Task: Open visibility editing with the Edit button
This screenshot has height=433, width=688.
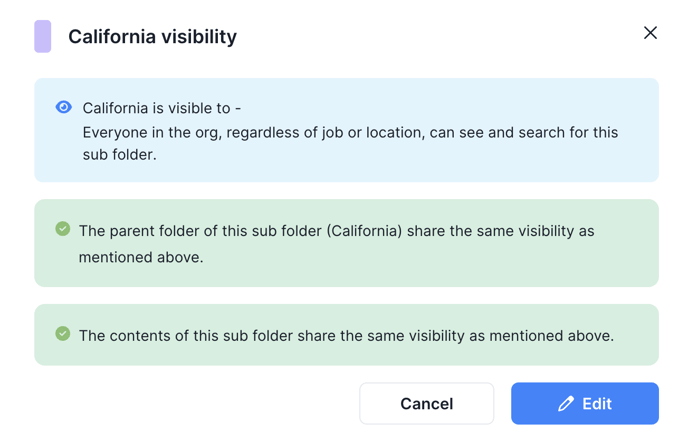Action: tap(585, 404)
